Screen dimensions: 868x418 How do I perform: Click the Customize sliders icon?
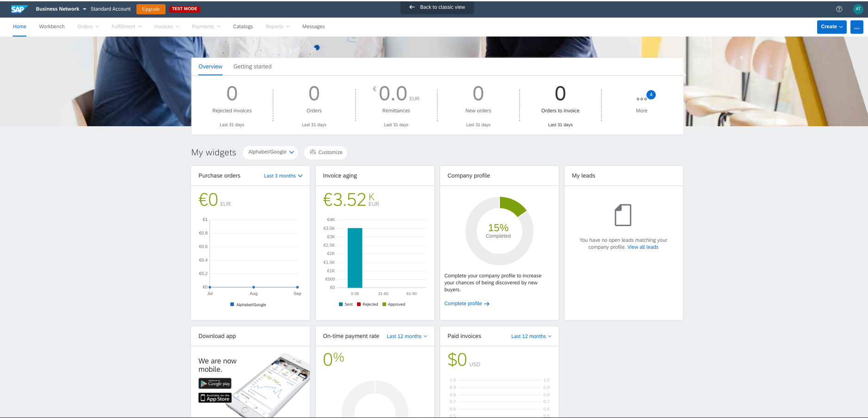(313, 152)
